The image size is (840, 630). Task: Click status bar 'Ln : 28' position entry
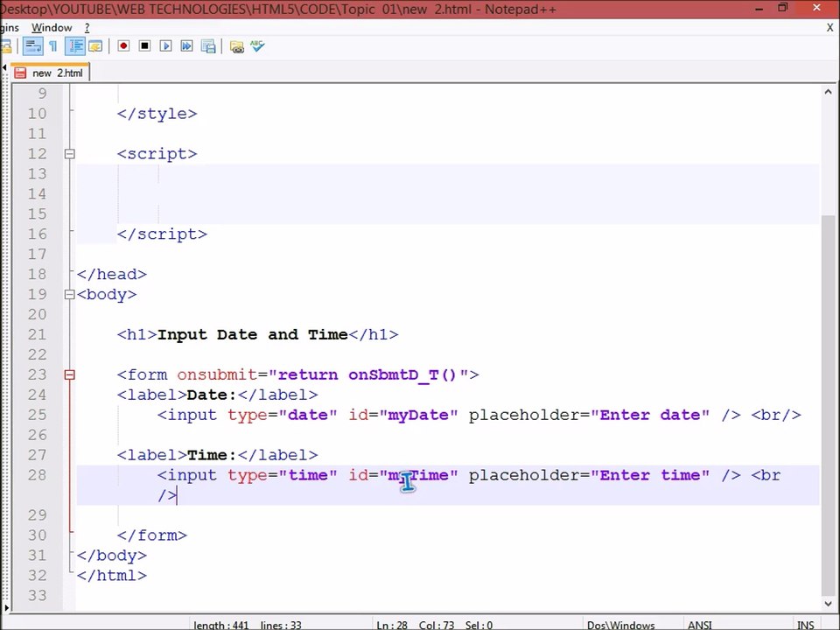click(x=392, y=625)
